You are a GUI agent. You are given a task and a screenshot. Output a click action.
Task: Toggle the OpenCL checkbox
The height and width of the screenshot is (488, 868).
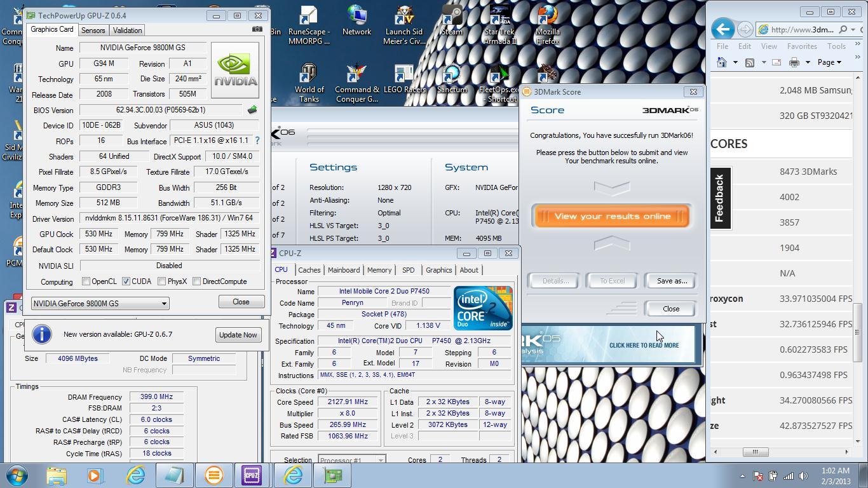coord(86,281)
